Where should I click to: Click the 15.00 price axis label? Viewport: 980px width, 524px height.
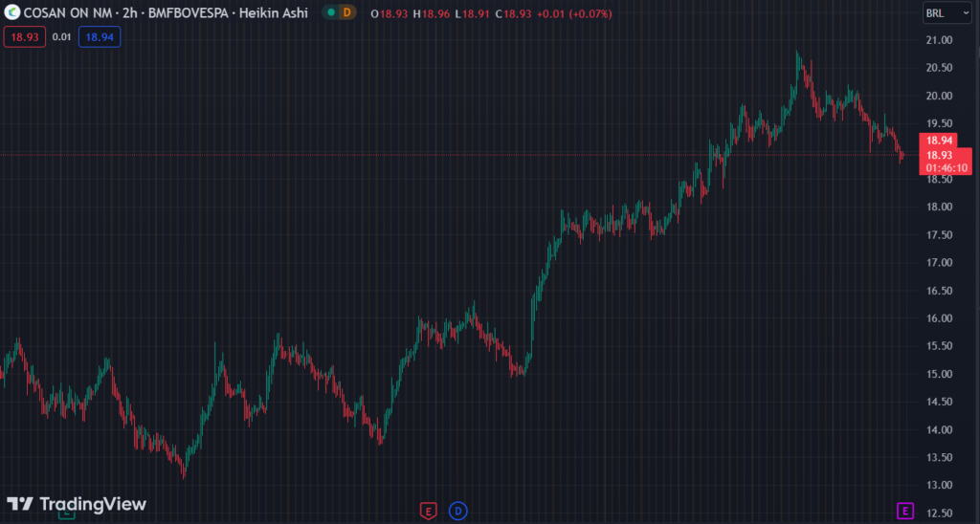click(x=940, y=374)
